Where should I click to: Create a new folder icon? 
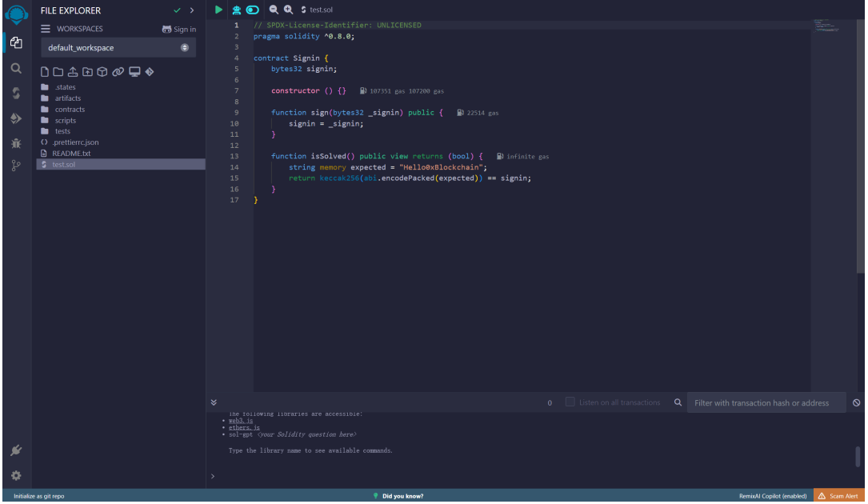pyautogui.click(x=58, y=72)
